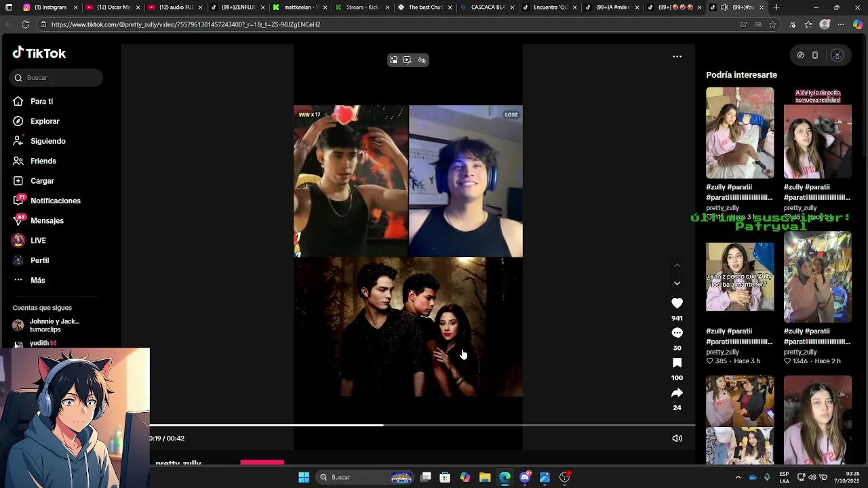
Task: Open Notificaciones in the sidebar
Action: pyautogui.click(x=55, y=201)
